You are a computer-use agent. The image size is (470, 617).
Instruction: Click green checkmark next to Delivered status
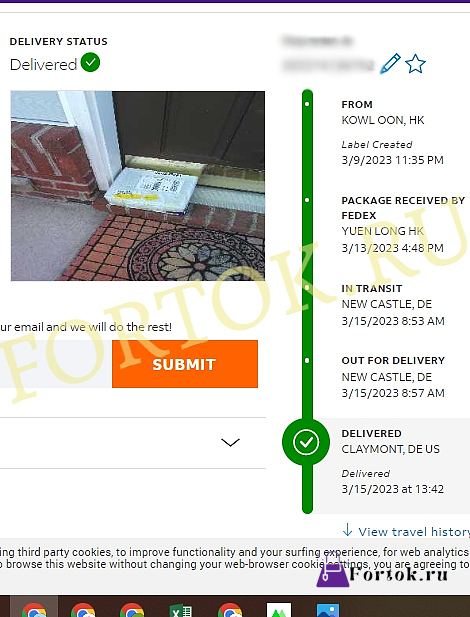90,62
